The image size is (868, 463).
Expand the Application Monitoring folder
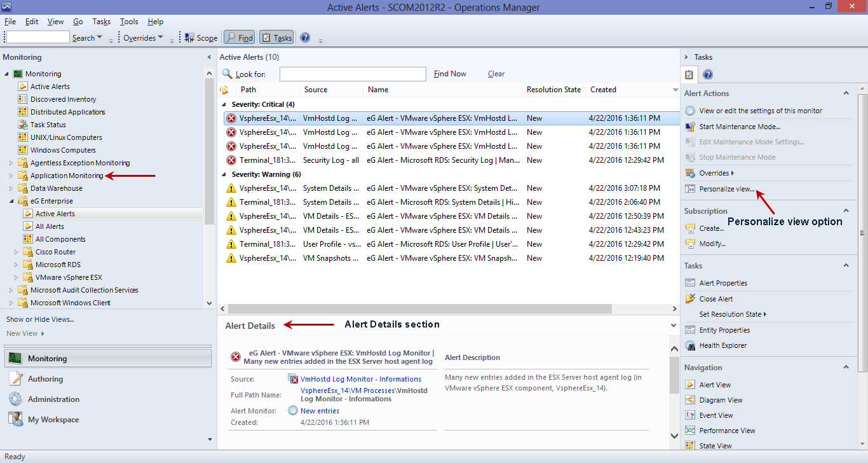pos(11,176)
